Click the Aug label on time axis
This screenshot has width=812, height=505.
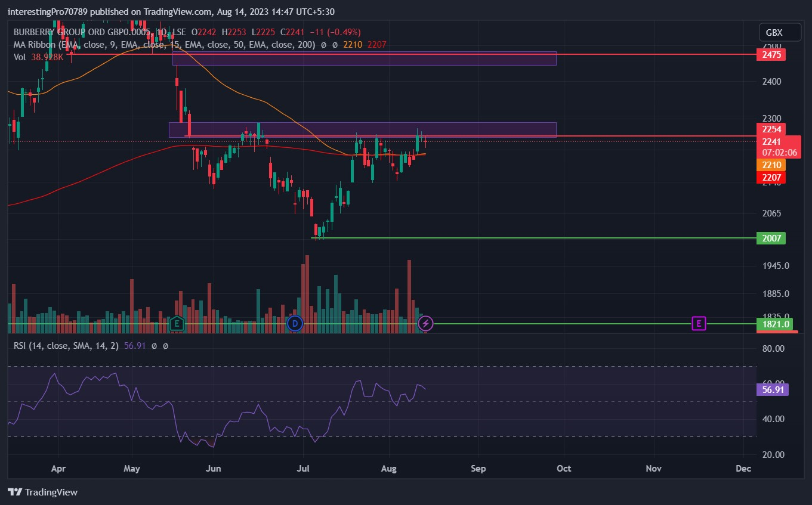pos(389,469)
